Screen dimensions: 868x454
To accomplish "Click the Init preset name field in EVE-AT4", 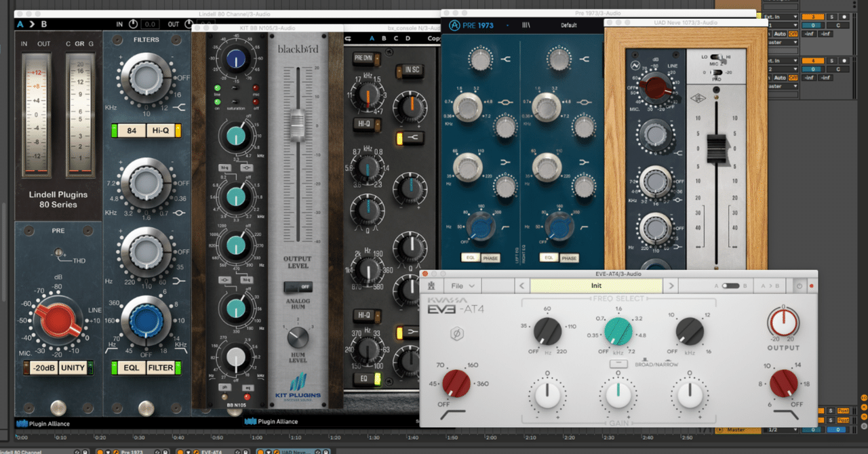I will click(x=596, y=286).
